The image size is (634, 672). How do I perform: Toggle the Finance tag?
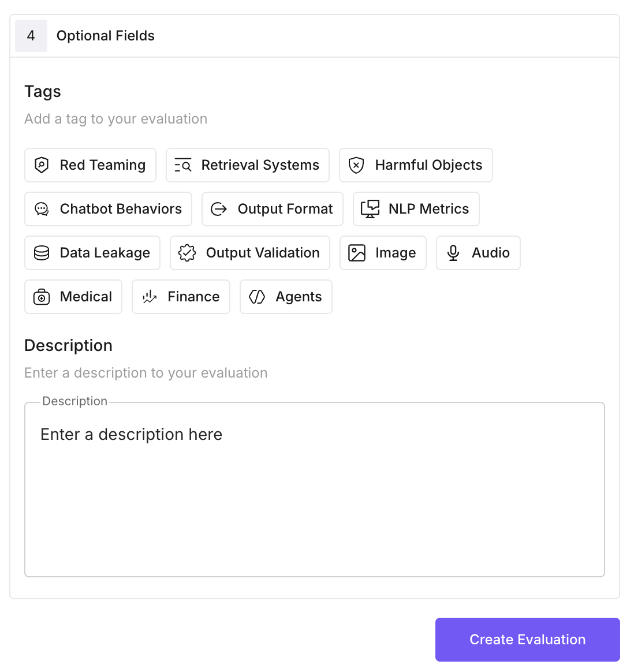point(181,297)
